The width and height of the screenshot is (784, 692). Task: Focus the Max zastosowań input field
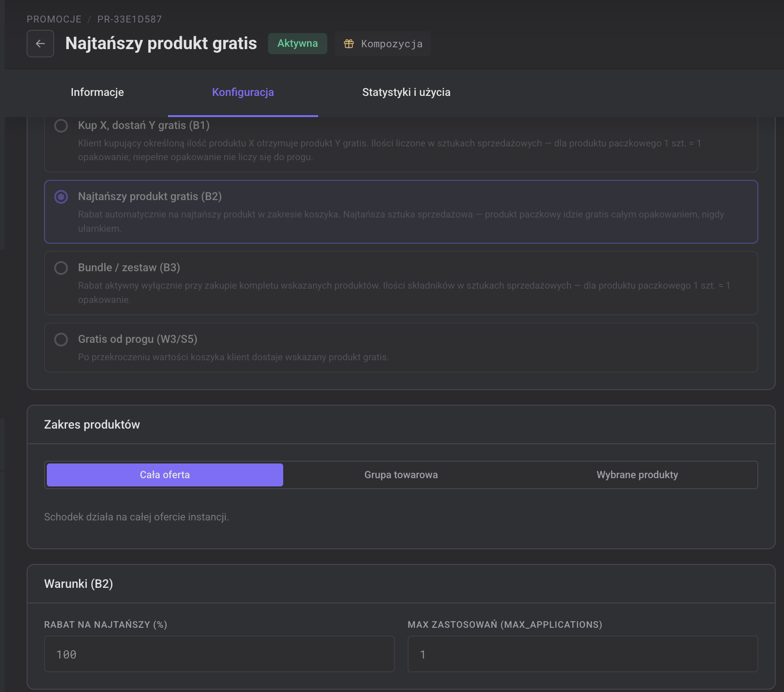tap(582, 654)
